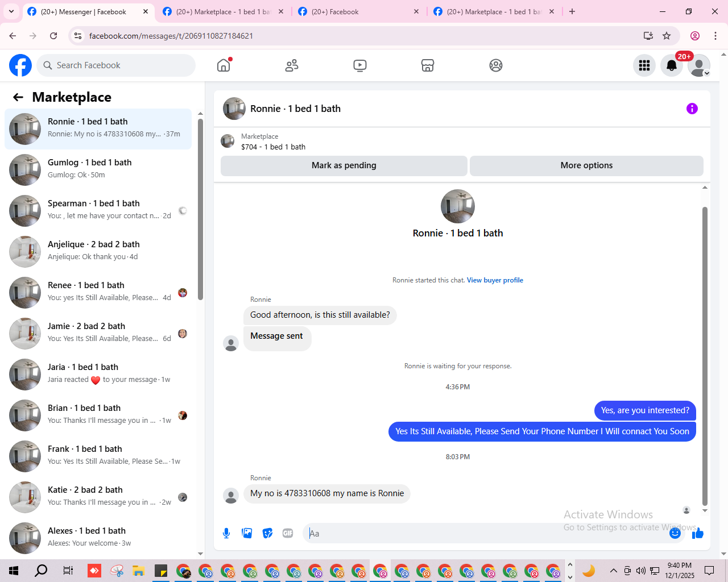Screen dimensions: 728x582
Task: Open the Windows notification center
Action: (709, 571)
